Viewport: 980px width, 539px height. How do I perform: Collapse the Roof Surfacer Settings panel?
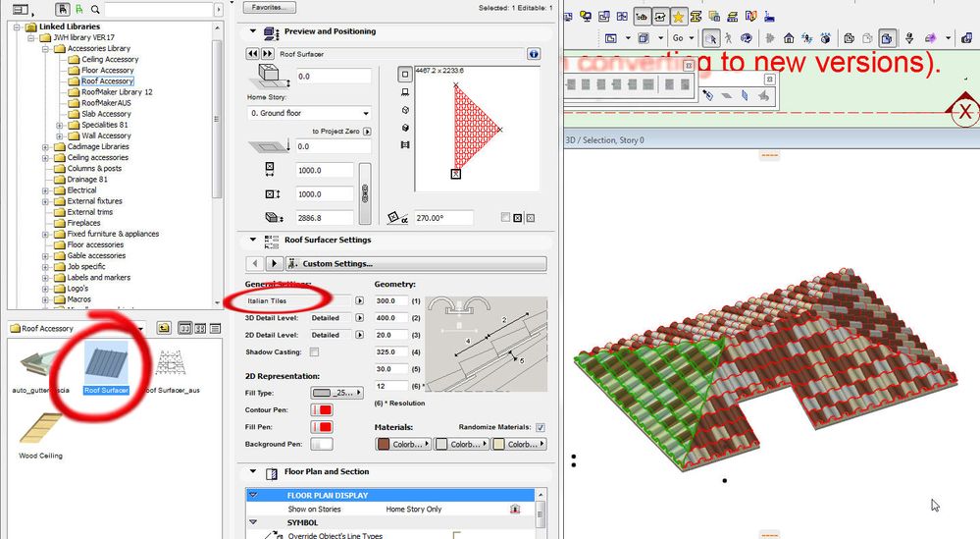pos(252,239)
